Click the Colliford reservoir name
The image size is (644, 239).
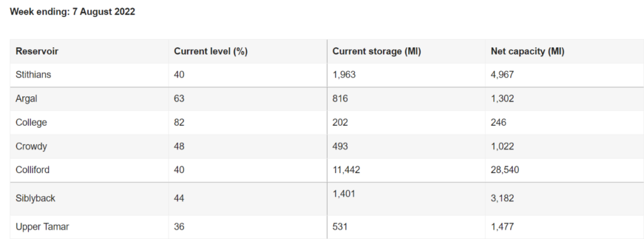33,170
